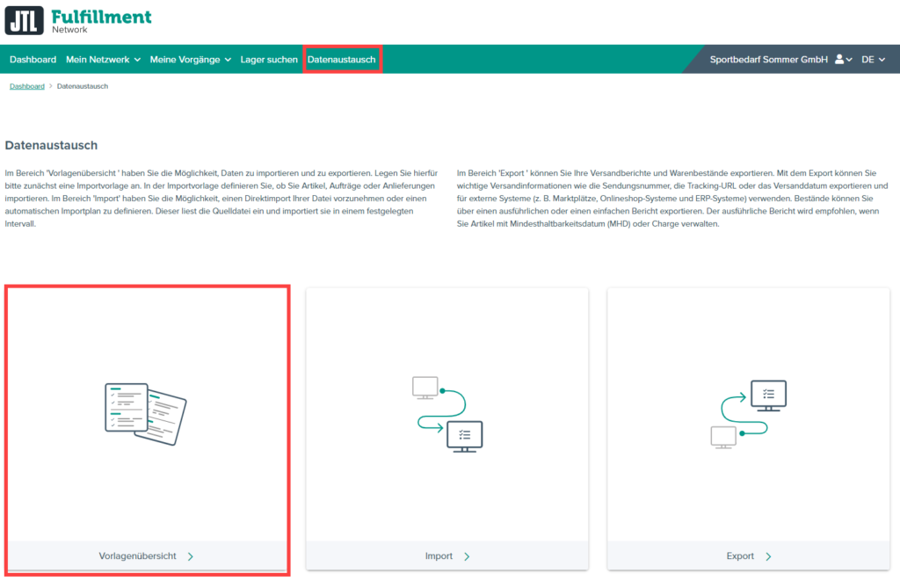Open Lager suchen in the navigation bar

(x=269, y=60)
